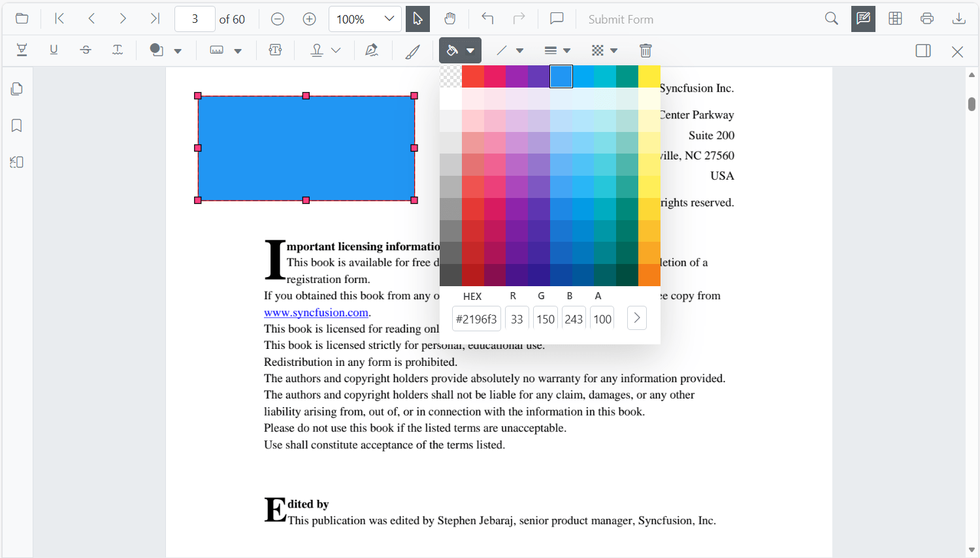Click the HEX color input field
The width and height of the screenshot is (980, 558).
point(476,318)
